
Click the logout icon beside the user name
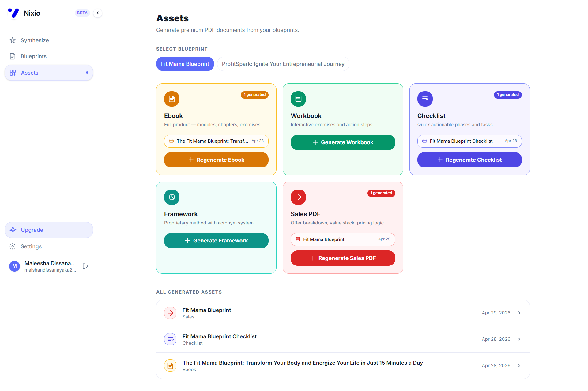[x=85, y=266]
